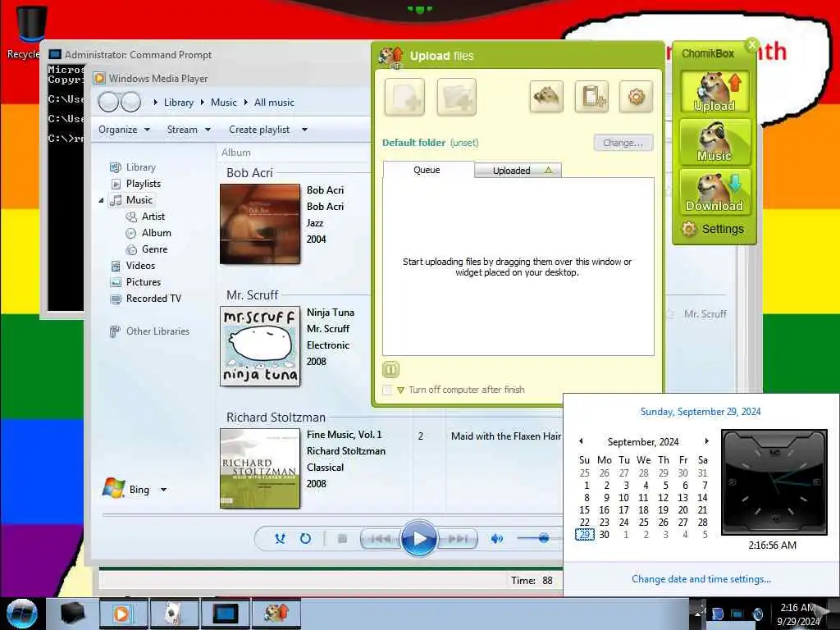840x630 pixels.
Task: Switch to the Uploaded tab
Action: click(518, 171)
